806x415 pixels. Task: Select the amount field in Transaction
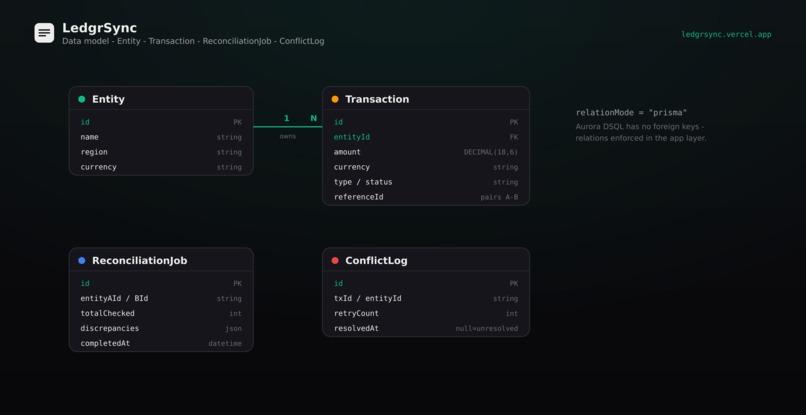tap(426, 152)
